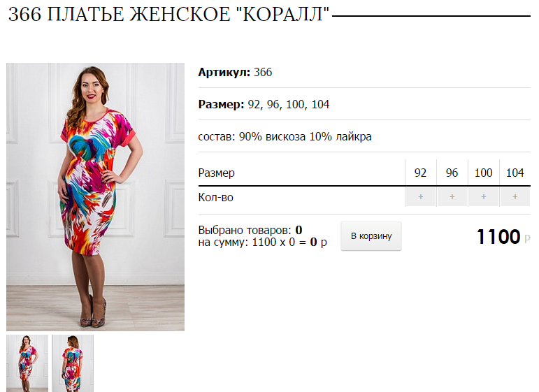This screenshot has height=392, width=539.
Task: Click the 'Артикул: 366' line
Action: [x=235, y=72]
